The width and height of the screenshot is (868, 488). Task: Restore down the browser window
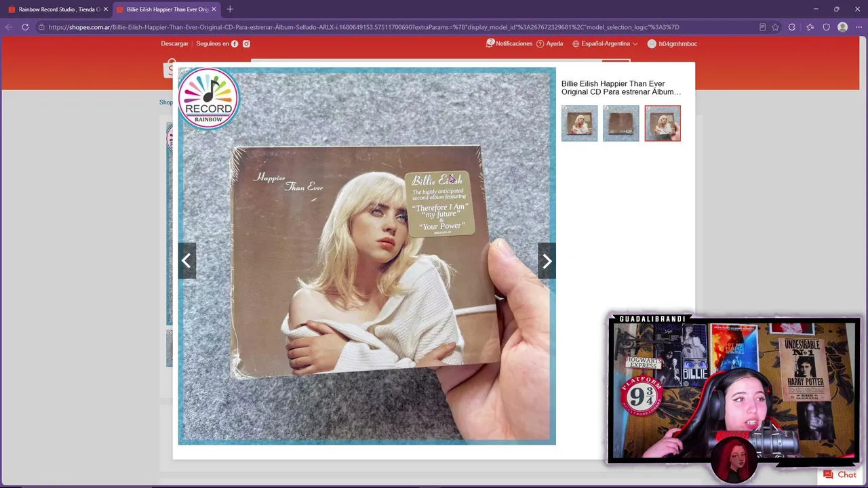837,9
